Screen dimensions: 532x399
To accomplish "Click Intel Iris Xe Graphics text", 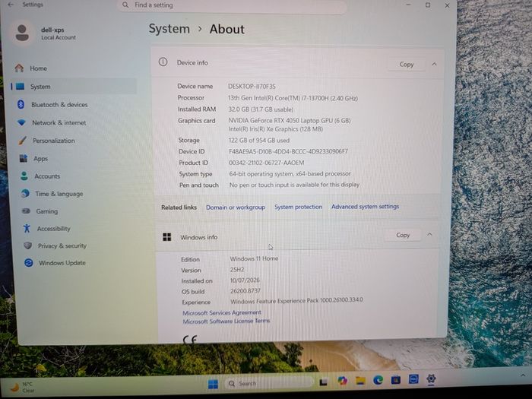I will point(275,129).
